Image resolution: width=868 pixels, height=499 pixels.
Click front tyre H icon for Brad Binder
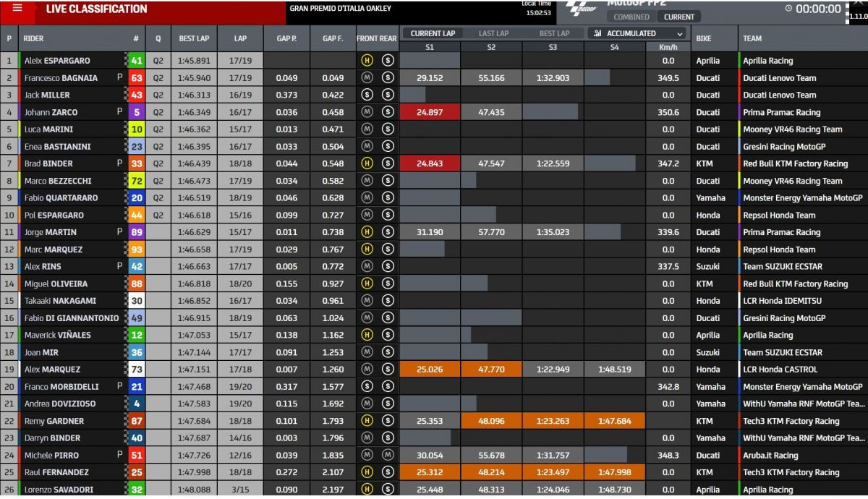click(367, 163)
